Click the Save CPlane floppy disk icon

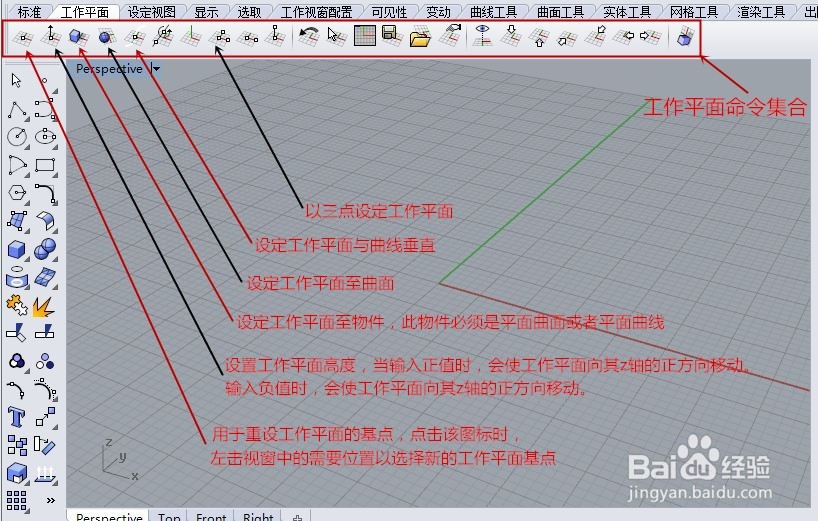[x=391, y=35]
